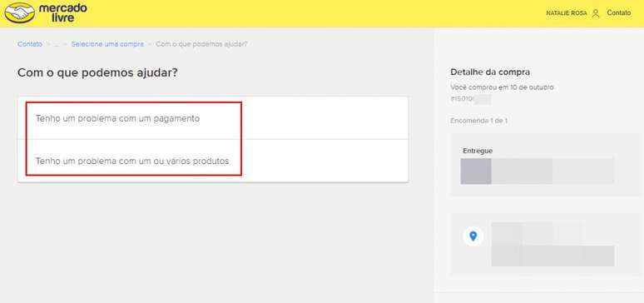Open the Contato link in the header

(x=619, y=13)
